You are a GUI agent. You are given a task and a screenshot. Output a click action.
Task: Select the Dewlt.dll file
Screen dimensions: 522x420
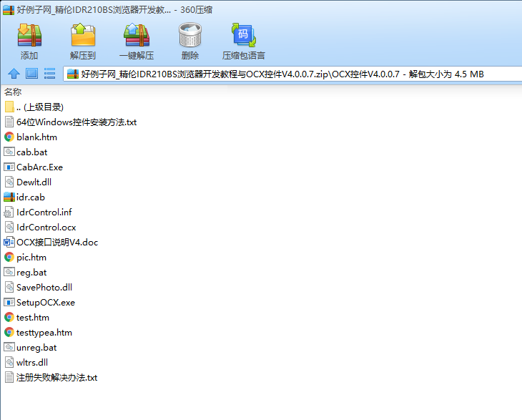click(28, 182)
